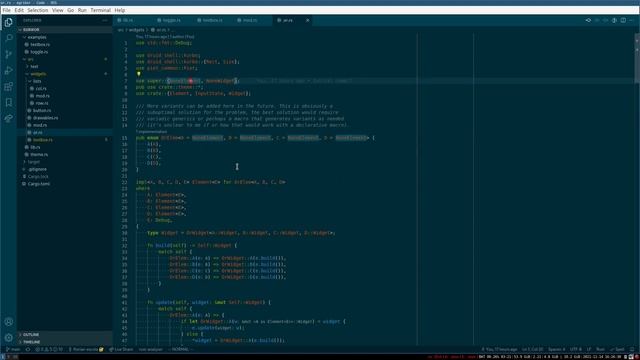Screen dimensions: 640x360
Task: Open the Live Share activity bar icon
Action: tap(9, 118)
